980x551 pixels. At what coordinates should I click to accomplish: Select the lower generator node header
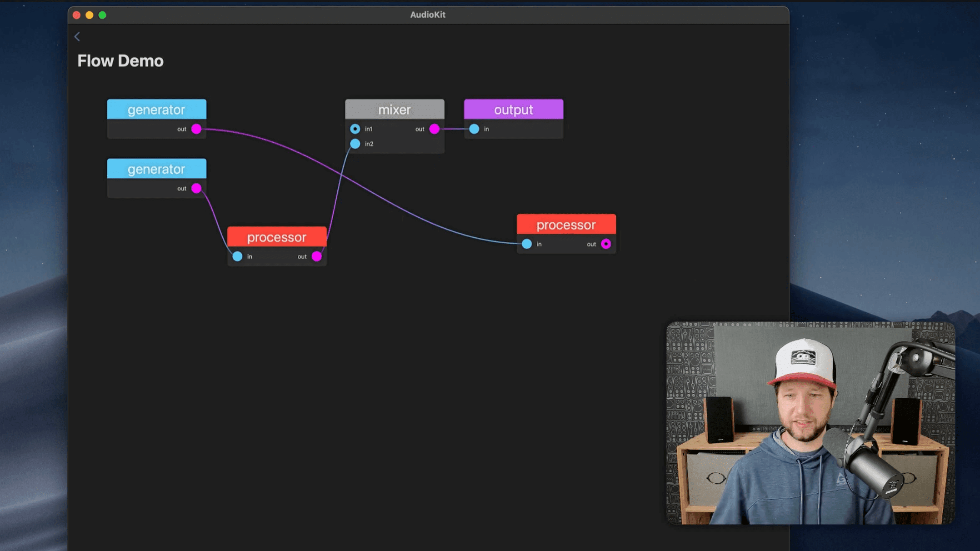156,169
